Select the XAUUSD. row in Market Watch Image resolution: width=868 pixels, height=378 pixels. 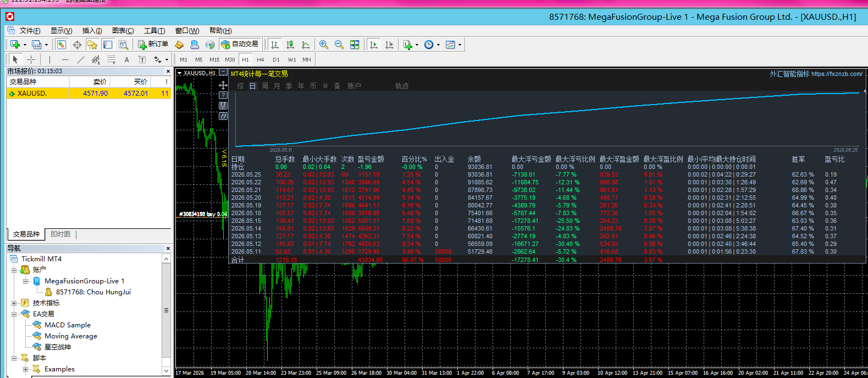(89, 94)
